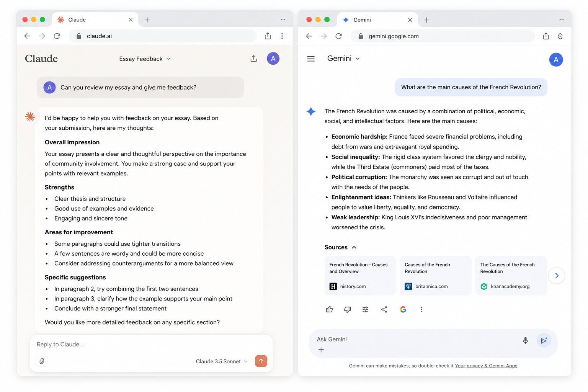This screenshot has height=392, width=588.
Task: Open more options below Gemini response
Action: click(421, 309)
